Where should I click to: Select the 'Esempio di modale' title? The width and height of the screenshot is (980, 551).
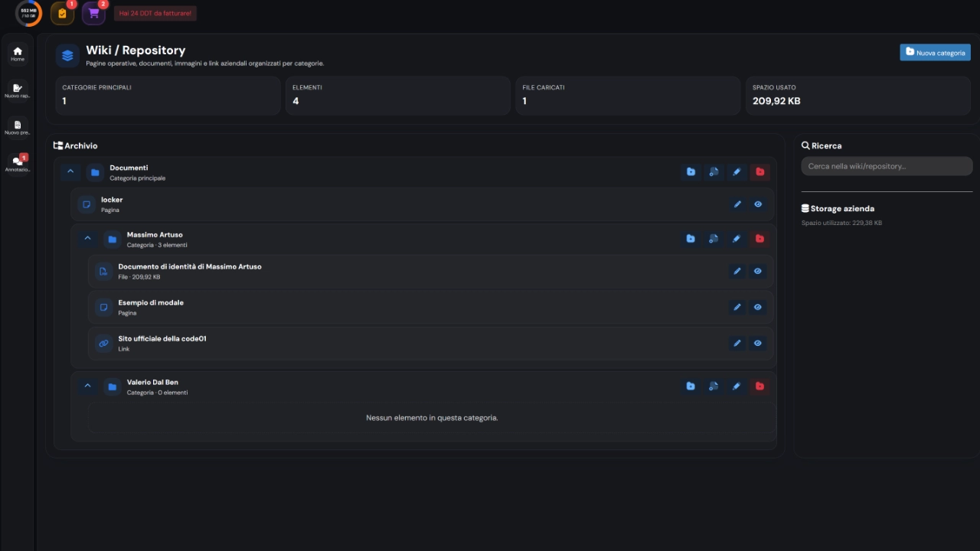(151, 302)
